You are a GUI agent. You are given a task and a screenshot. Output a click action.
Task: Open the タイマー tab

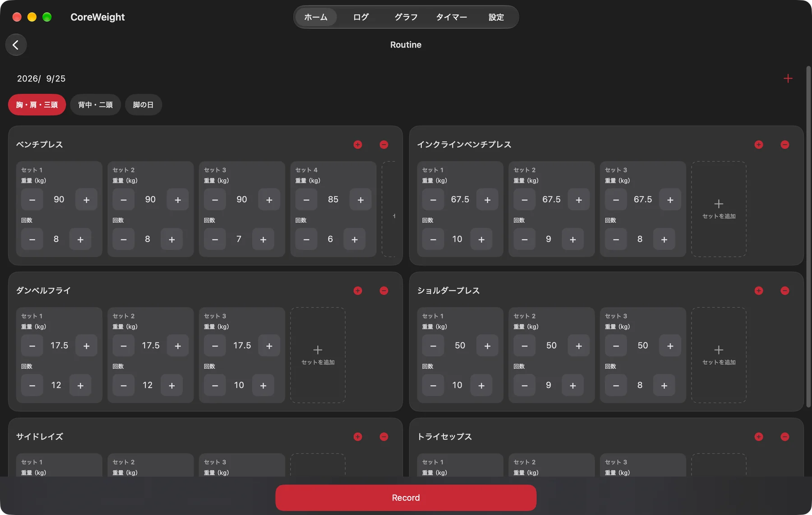(451, 17)
